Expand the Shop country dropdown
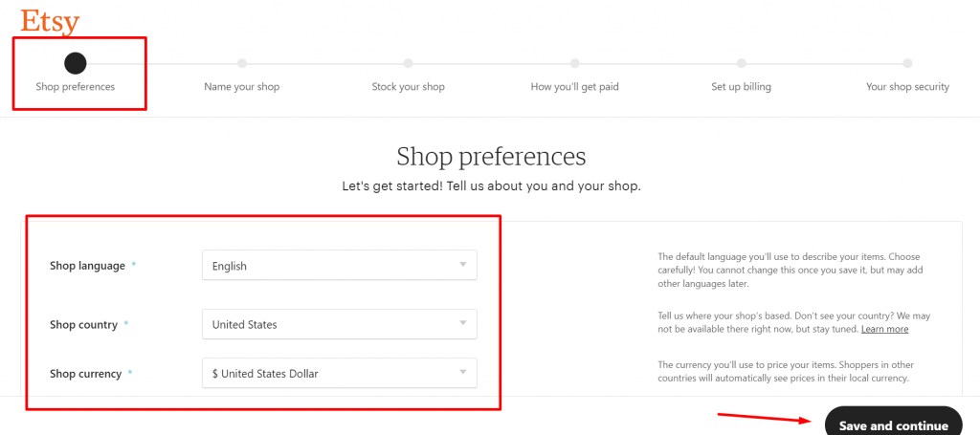This screenshot has width=980, height=435. tap(340, 324)
